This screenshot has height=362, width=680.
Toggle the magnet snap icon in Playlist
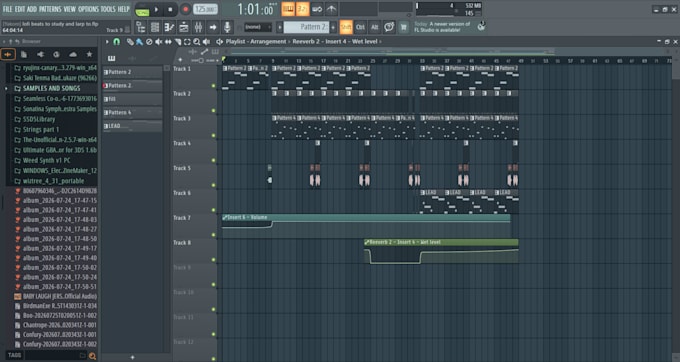pyautogui.click(x=117, y=42)
